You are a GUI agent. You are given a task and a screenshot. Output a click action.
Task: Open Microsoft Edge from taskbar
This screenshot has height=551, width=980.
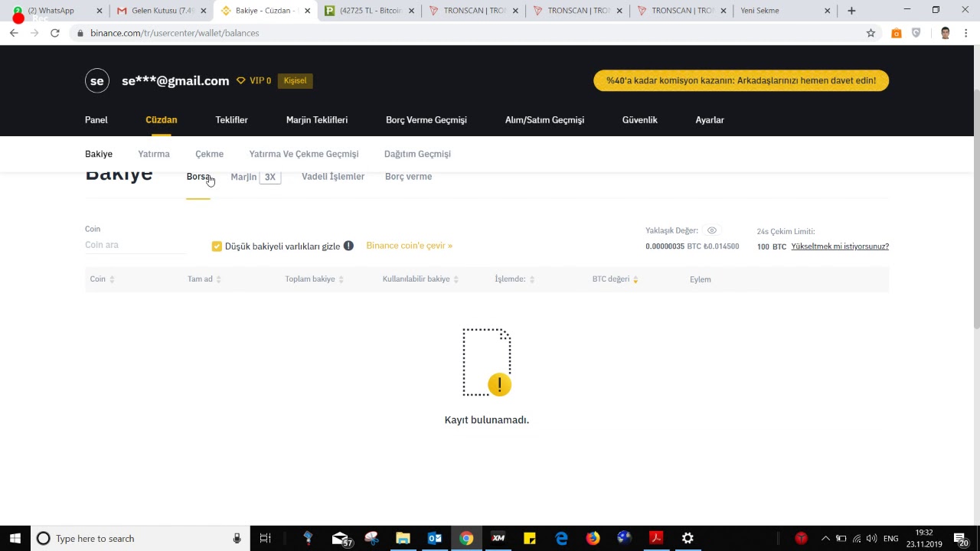[561, 539]
